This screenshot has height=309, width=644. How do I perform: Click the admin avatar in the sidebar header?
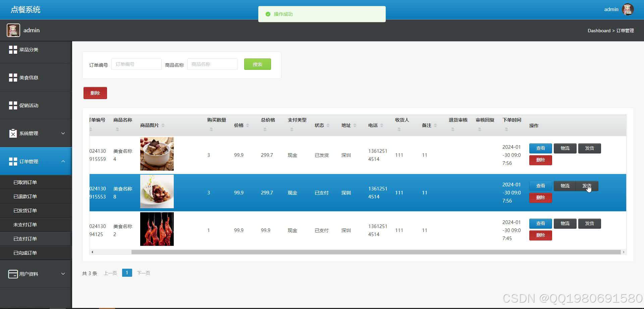(13, 30)
